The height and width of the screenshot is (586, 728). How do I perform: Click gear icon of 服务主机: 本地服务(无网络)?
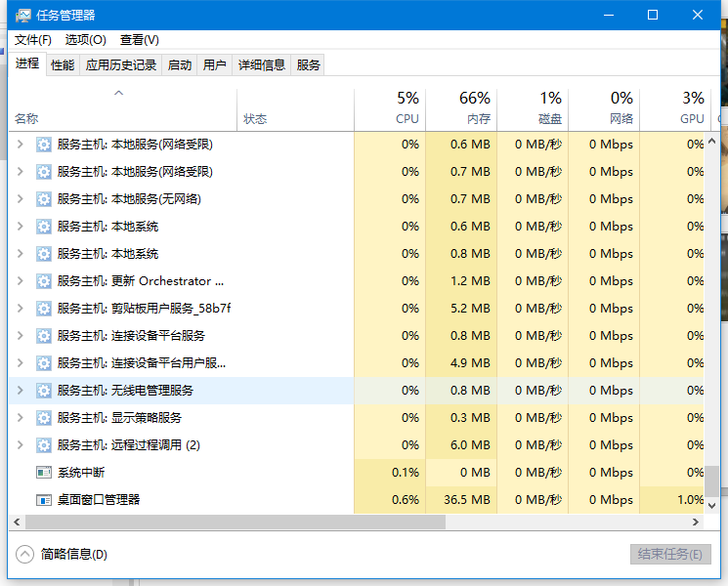tap(44, 199)
